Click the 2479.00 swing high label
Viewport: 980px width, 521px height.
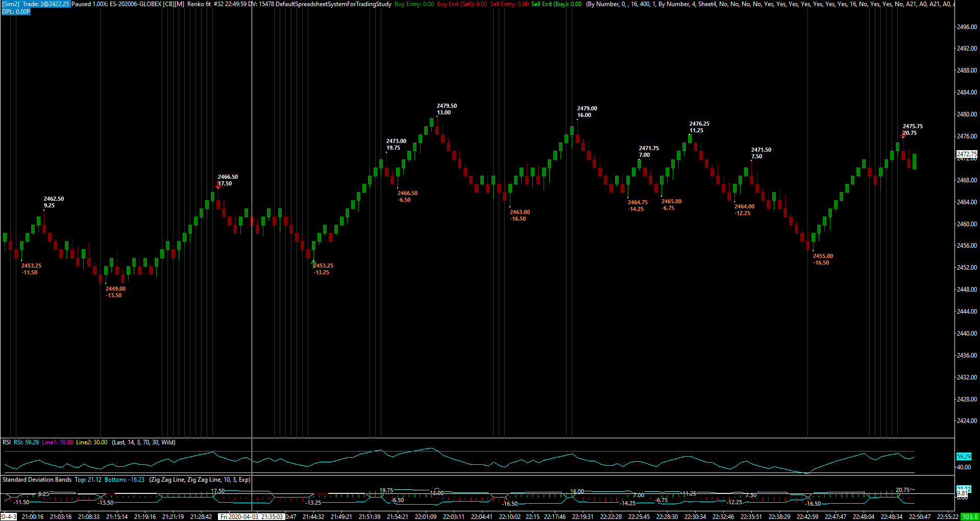point(587,109)
